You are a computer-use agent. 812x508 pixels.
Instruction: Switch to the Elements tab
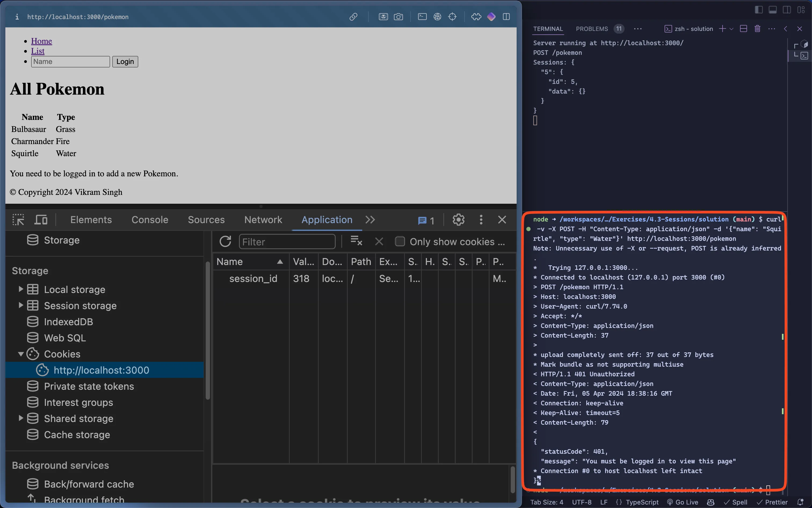(91, 220)
